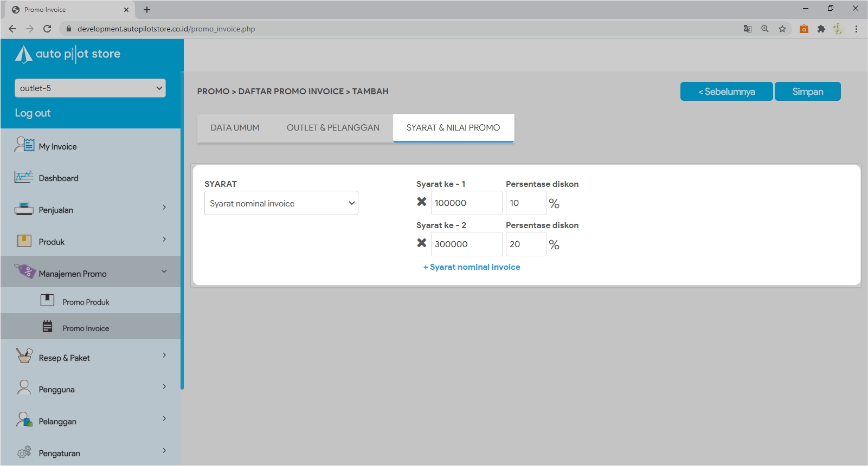The width and height of the screenshot is (868, 466).
Task: Click the Resep & Paket icon
Action: [x=24, y=356]
